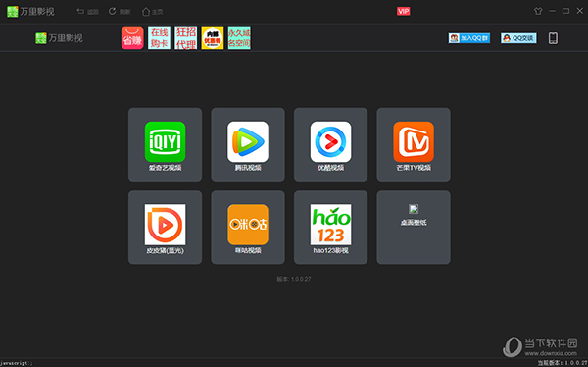The height and width of the screenshot is (367, 588).
Task: Open the 桌面壁纸 tile with broken image
Action: pos(414,228)
